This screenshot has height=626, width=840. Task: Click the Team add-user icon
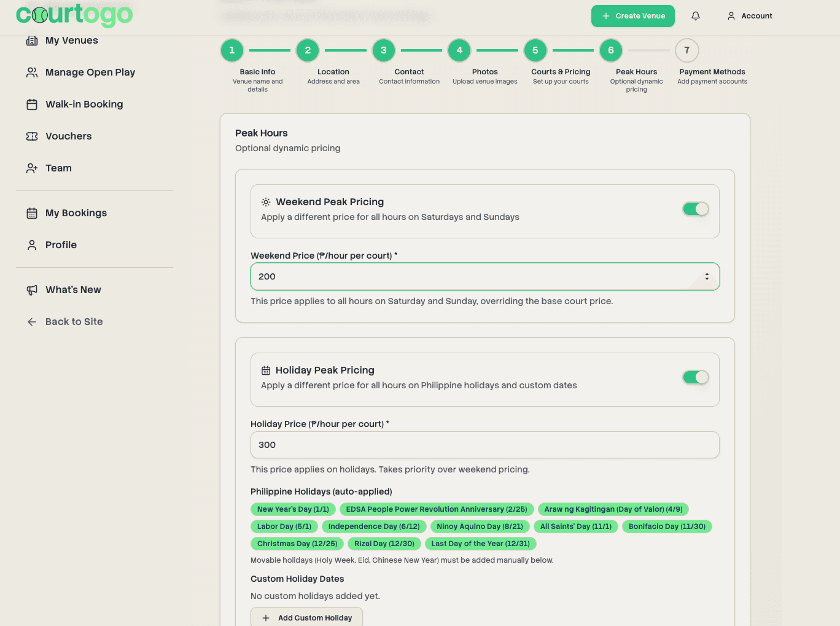[32, 168]
